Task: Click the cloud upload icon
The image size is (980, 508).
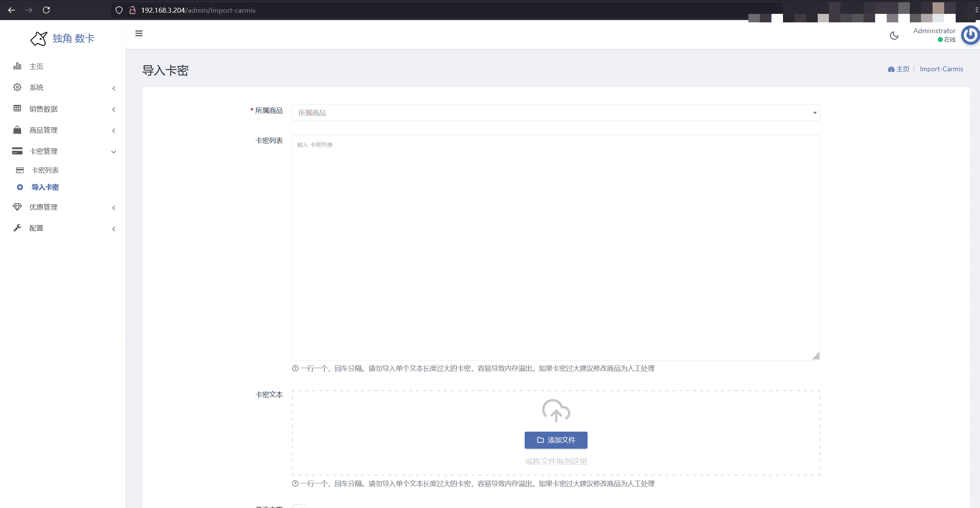Action: point(556,410)
